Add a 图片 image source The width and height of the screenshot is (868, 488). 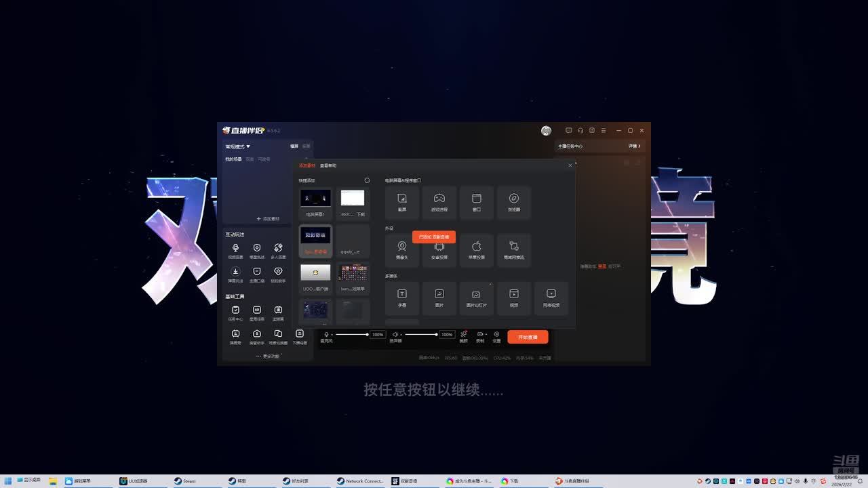(439, 297)
